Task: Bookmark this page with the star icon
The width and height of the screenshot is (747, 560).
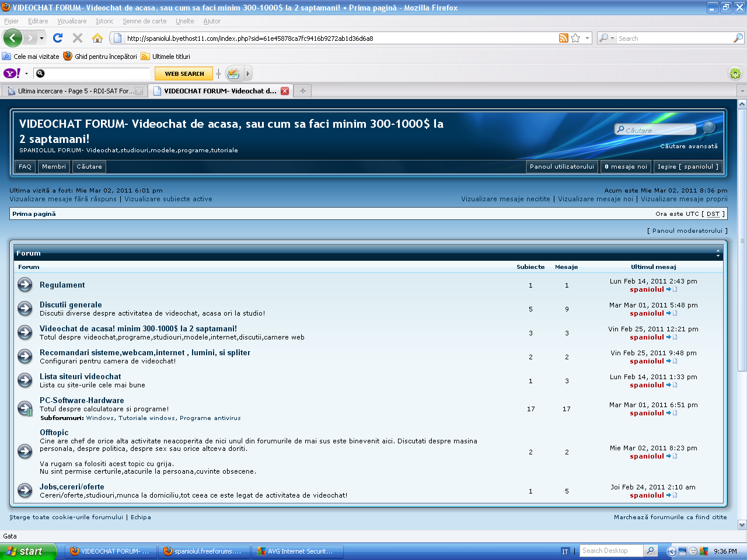Action: pos(576,38)
